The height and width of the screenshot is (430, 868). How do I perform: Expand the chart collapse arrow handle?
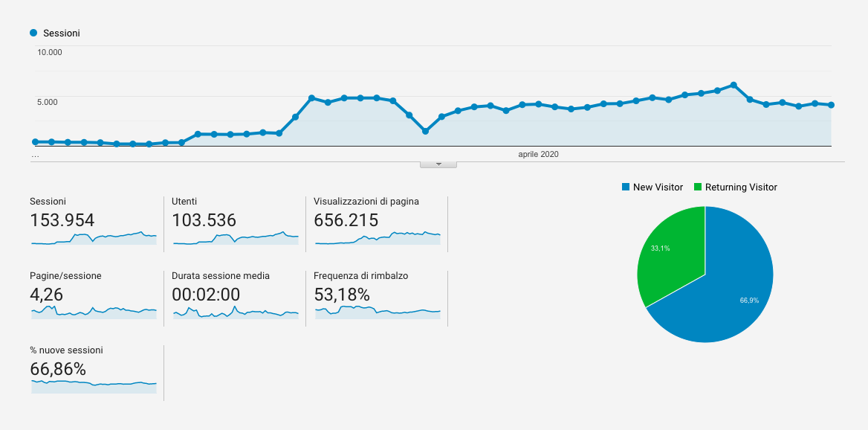pyautogui.click(x=438, y=164)
